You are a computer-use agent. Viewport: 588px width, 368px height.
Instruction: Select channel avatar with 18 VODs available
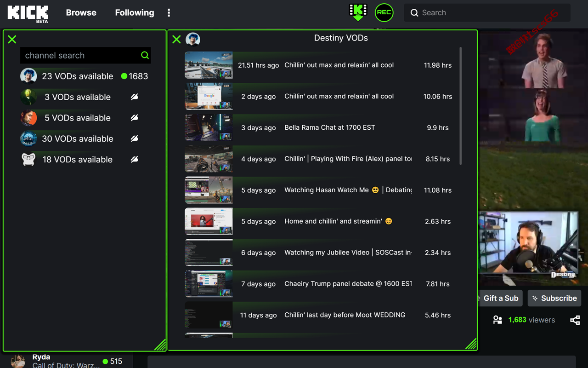click(x=28, y=159)
